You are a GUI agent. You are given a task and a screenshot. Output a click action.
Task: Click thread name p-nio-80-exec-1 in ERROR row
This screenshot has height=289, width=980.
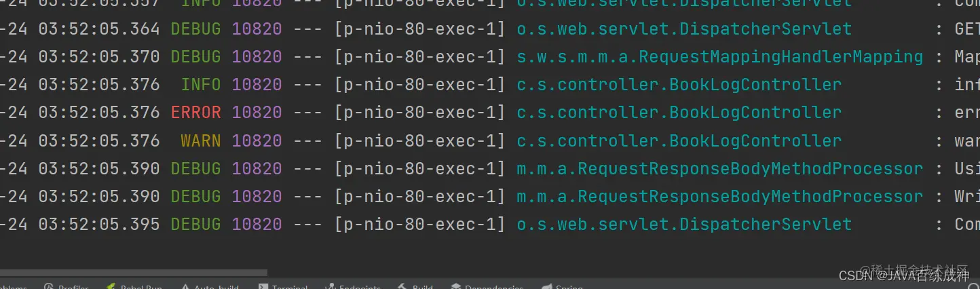click(x=420, y=113)
